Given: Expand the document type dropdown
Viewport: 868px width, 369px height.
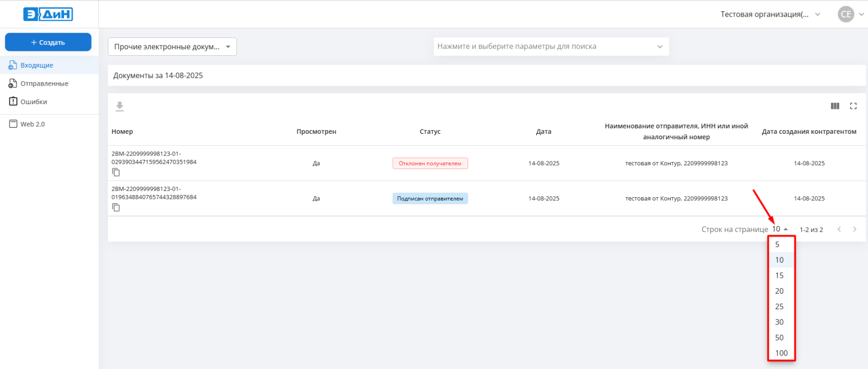Looking at the screenshot, I should click(172, 47).
